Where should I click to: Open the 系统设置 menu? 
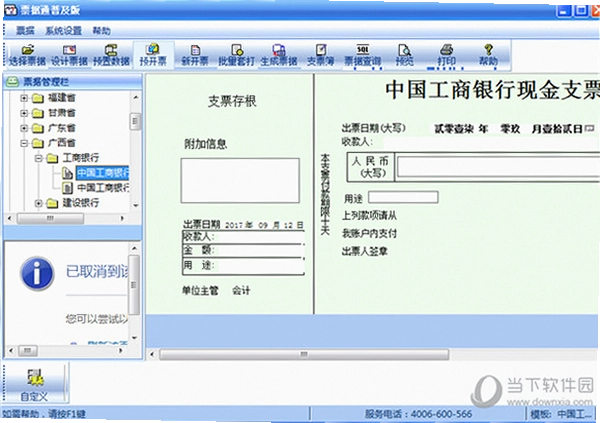64,31
